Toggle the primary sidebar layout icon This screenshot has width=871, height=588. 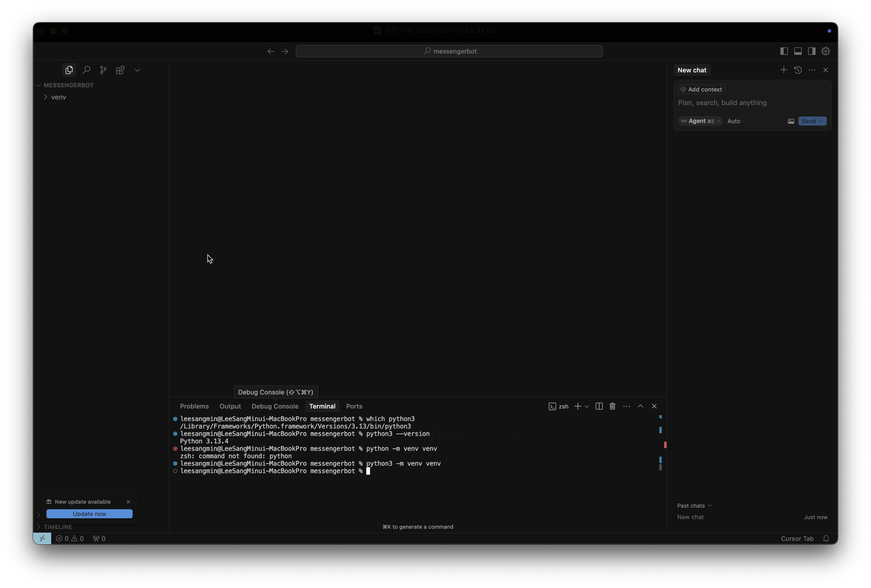coord(784,51)
